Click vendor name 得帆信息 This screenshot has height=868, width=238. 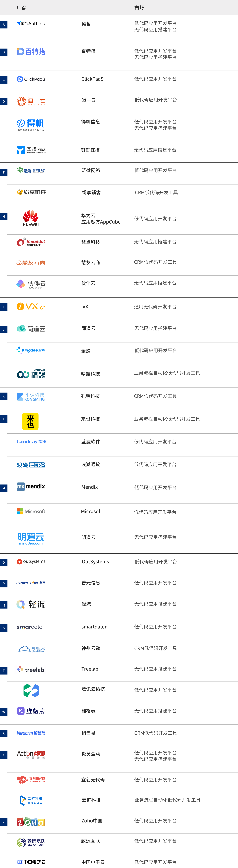click(91, 122)
